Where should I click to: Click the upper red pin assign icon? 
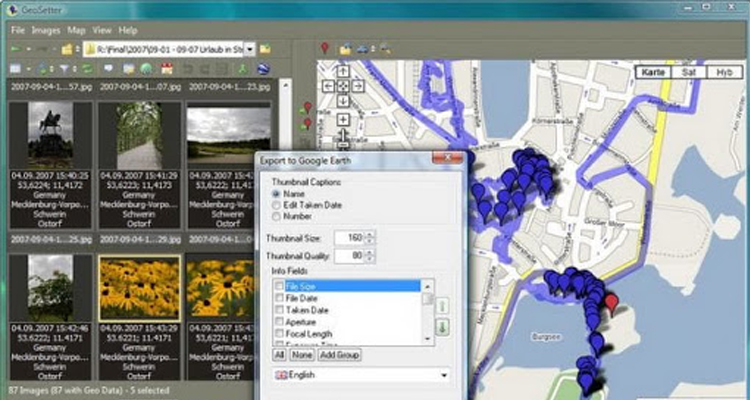pyautogui.click(x=306, y=108)
